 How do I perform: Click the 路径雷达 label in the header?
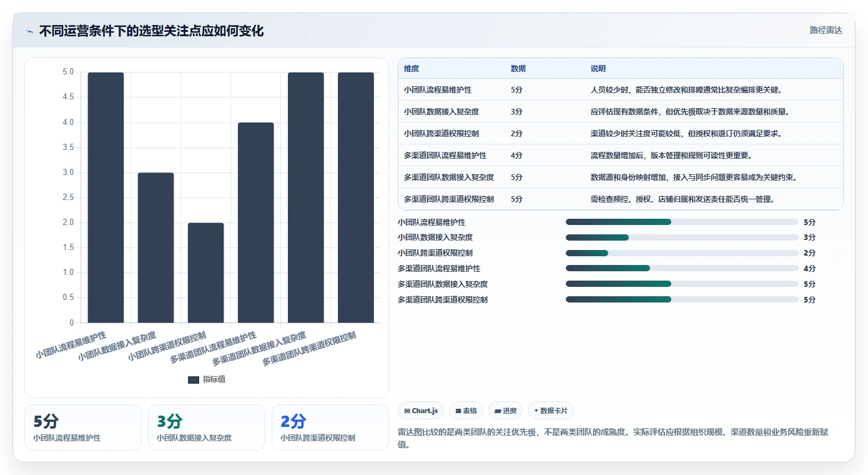click(x=826, y=30)
